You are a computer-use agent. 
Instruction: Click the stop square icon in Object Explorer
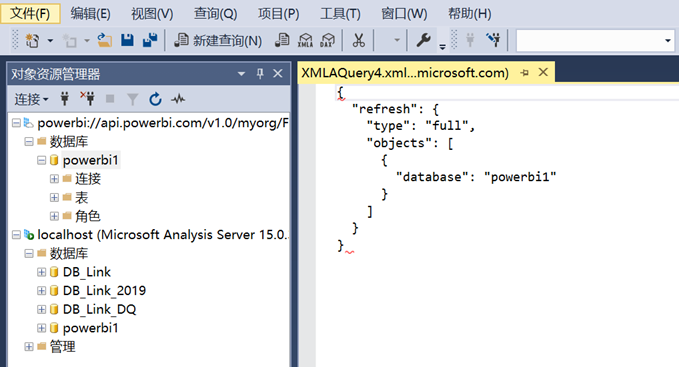pyautogui.click(x=110, y=99)
